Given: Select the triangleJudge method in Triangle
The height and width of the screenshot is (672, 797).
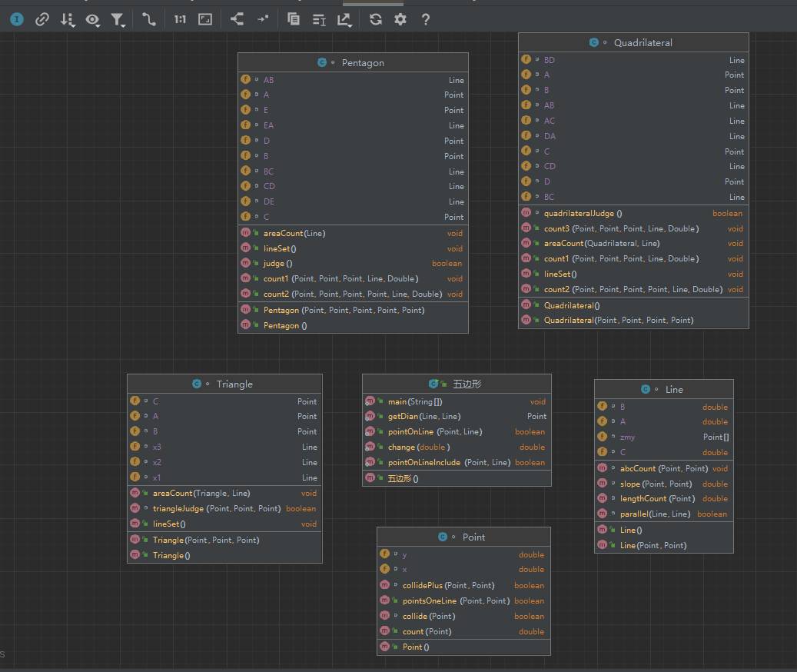Looking at the screenshot, I should (x=205, y=509).
